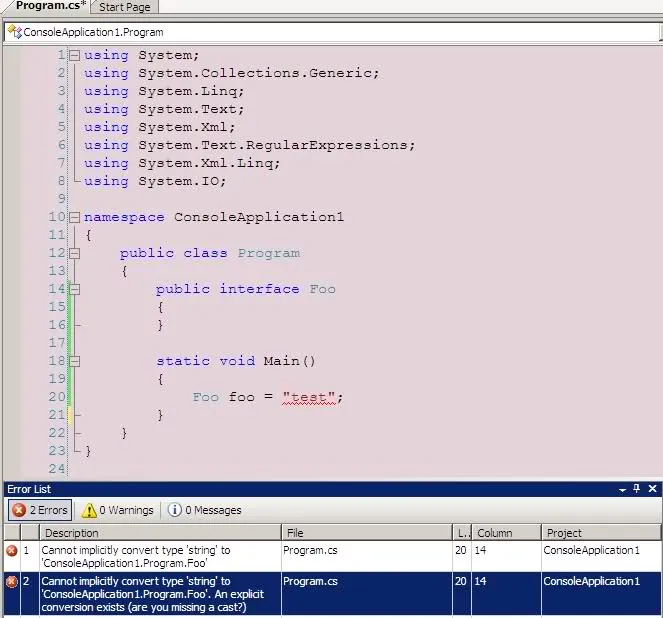Sort errors by Project column header

click(x=601, y=533)
